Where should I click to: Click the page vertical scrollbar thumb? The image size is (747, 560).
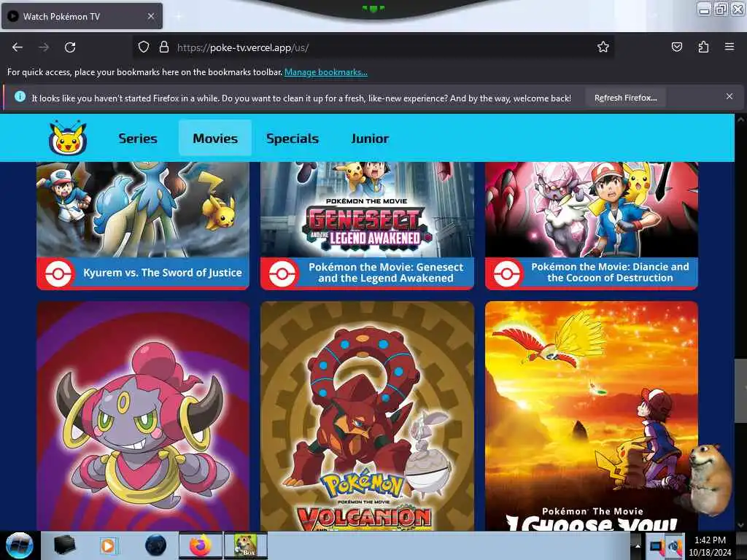coord(740,391)
